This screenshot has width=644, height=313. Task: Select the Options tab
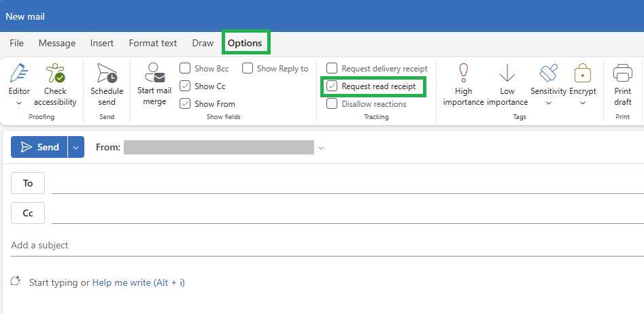(245, 43)
